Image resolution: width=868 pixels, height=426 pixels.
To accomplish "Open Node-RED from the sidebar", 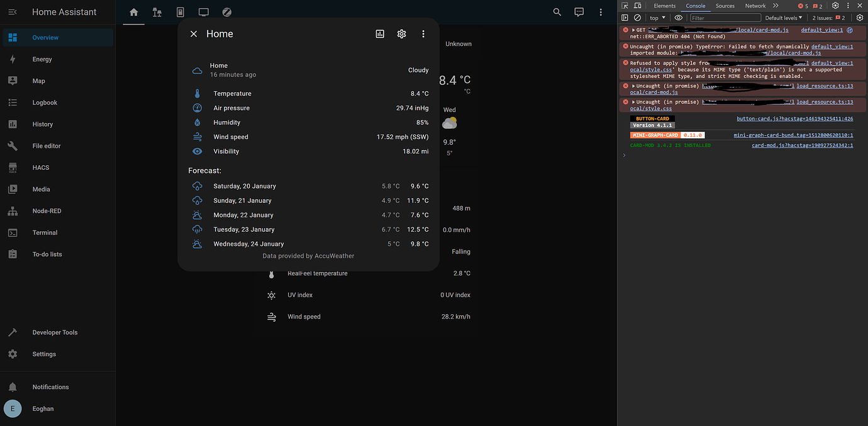I will (x=47, y=210).
